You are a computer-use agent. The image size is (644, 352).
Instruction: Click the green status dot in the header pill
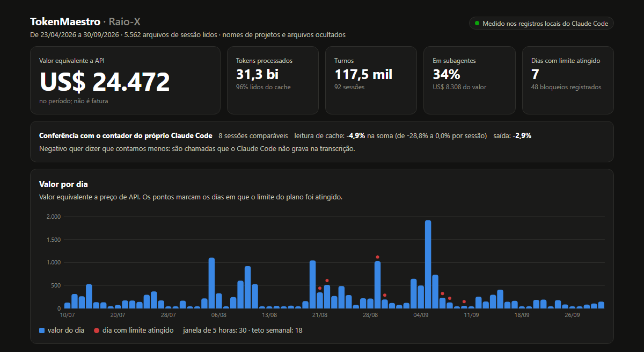(x=477, y=24)
